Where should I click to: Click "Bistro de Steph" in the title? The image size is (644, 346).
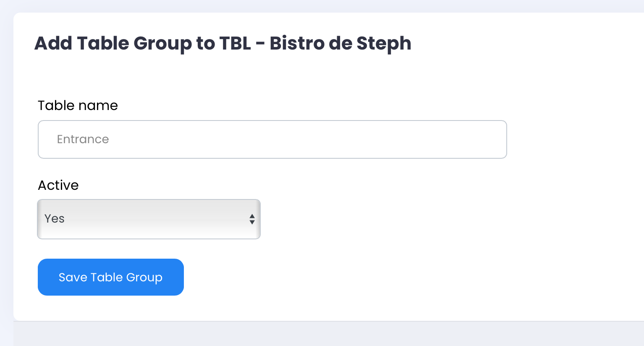(x=340, y=43)
